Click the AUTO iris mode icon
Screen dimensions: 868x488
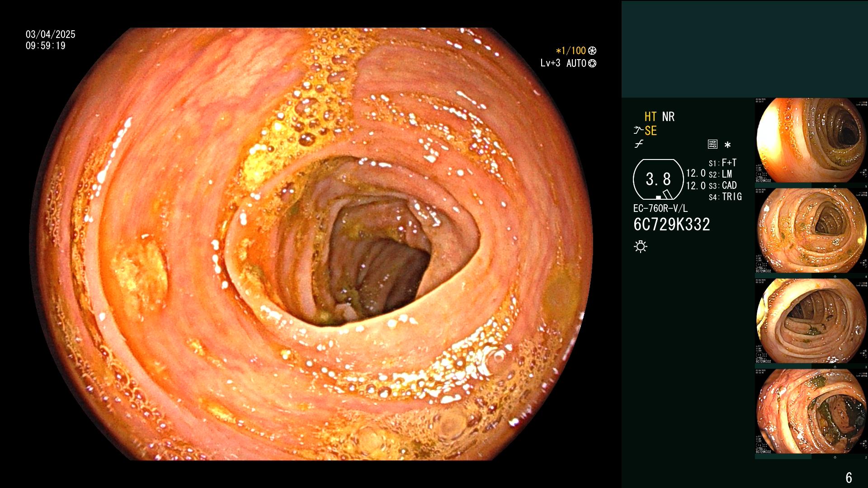(x=592, y=63)
